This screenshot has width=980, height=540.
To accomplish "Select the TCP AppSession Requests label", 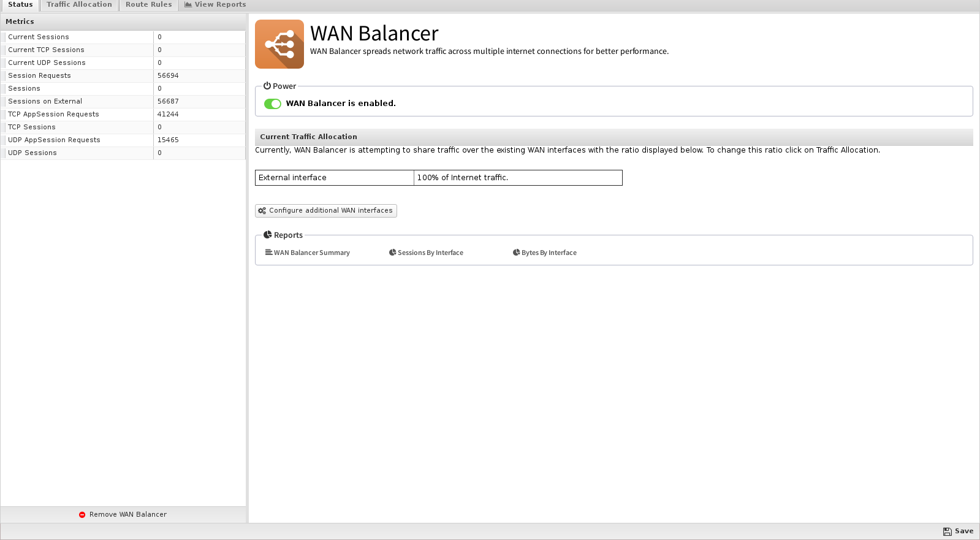I will pos(53,115).
